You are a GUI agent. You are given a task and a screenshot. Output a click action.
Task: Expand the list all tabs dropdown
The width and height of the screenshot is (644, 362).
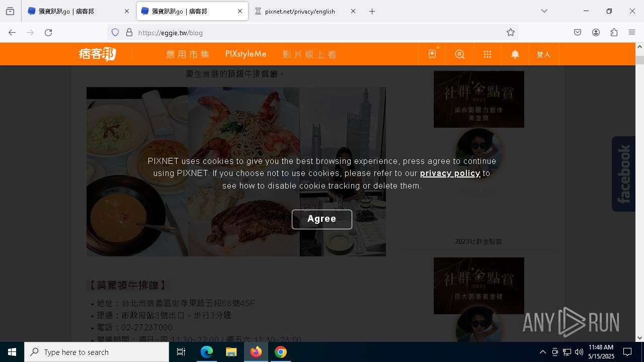(544, 11)
